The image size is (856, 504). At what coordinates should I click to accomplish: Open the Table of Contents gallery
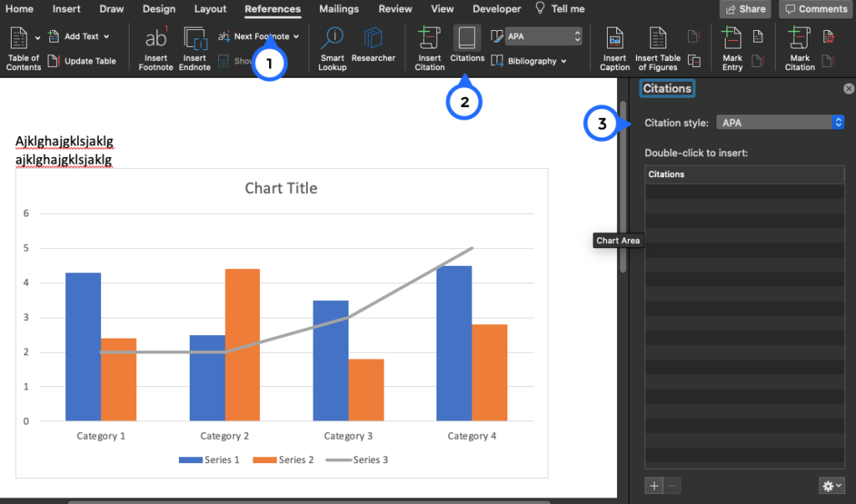pos(23,49)
